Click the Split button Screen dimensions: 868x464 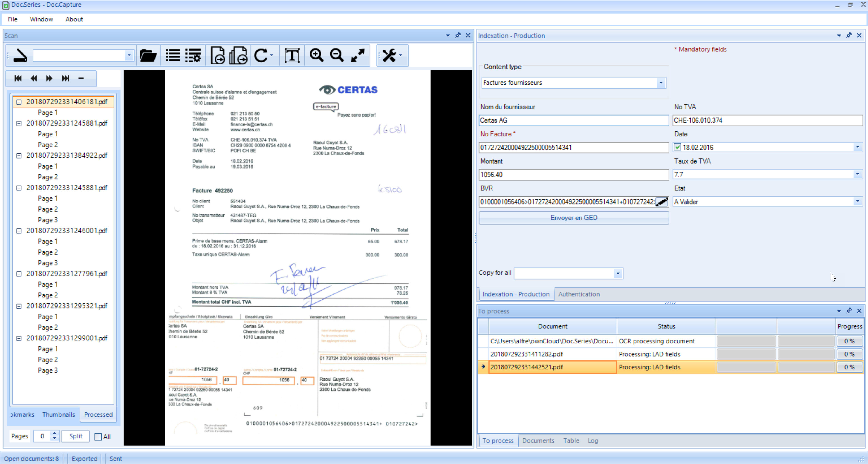[76, 436]
